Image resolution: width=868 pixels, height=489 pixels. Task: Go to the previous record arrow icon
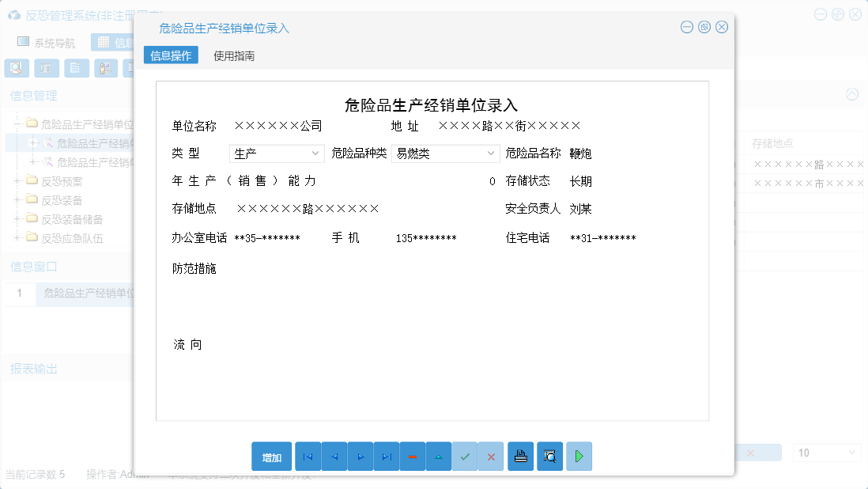point(334,456)
